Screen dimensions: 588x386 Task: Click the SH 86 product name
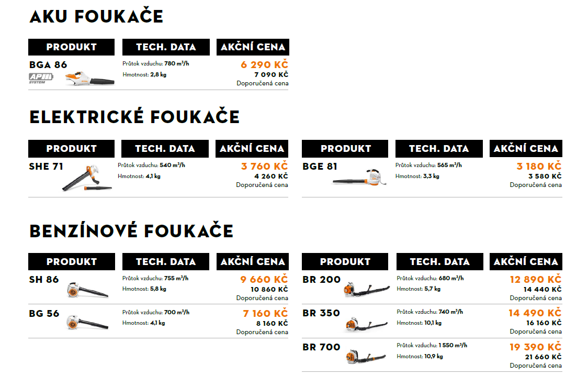click(x=44, y=279)
